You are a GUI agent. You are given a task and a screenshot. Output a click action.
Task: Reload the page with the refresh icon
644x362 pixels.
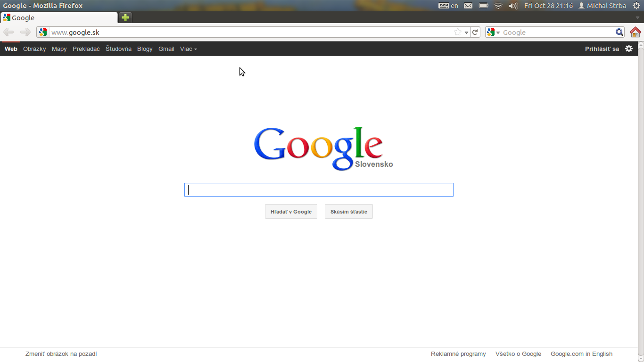[x=475, y=33]
